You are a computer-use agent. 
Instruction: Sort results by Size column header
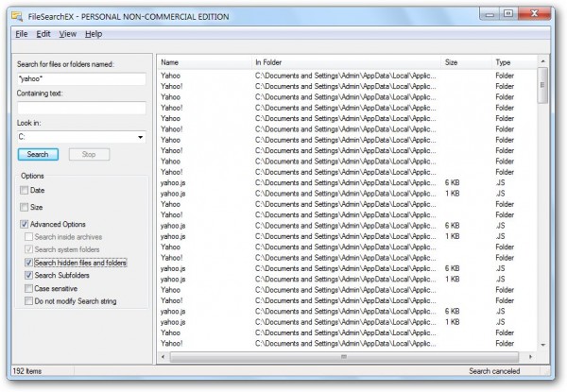coord(467,62)
